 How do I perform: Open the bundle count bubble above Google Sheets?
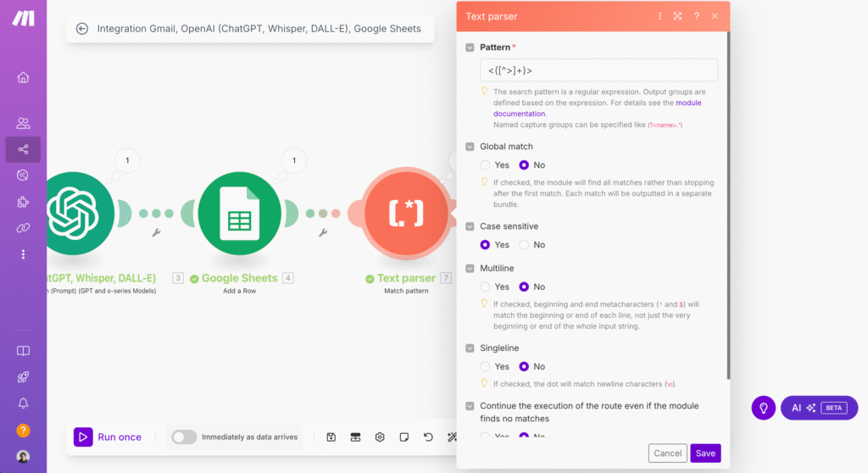click(x=294, y=160)
